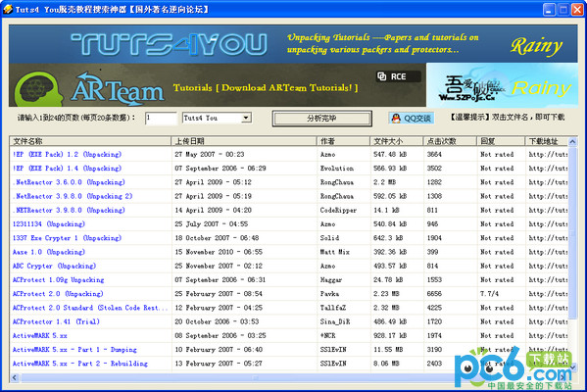Select .NetReactor 3.6.0.0 (Unpacking) entry

[x=69, y=182]
